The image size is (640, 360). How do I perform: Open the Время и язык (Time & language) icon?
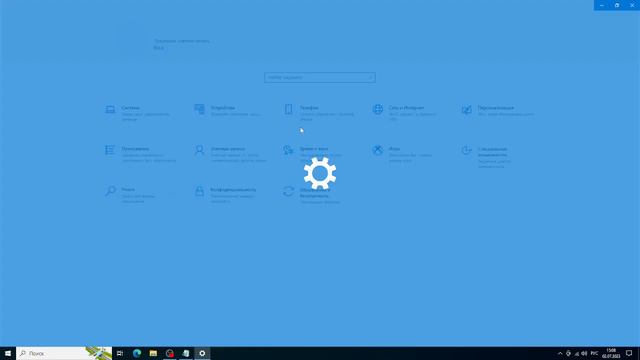click(288, 150)
